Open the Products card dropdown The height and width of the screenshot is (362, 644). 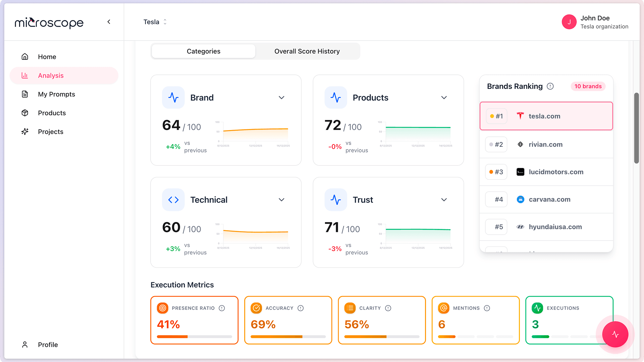444,98
